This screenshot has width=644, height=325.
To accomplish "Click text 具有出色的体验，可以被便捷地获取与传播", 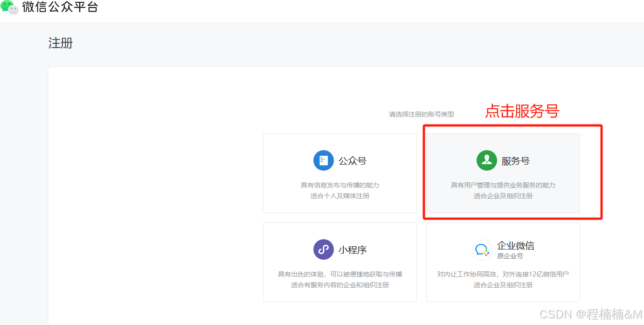I will pyautogui.click(x=340, y=274).
